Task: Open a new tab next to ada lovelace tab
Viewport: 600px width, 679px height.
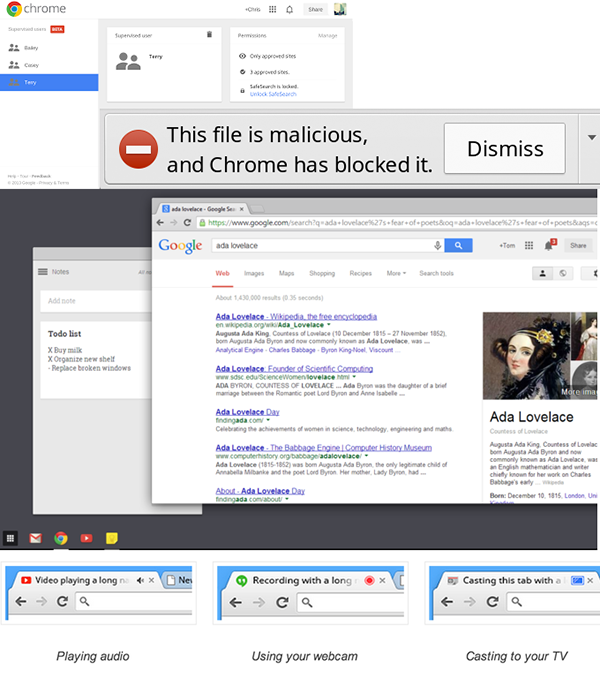Action: 258,209
